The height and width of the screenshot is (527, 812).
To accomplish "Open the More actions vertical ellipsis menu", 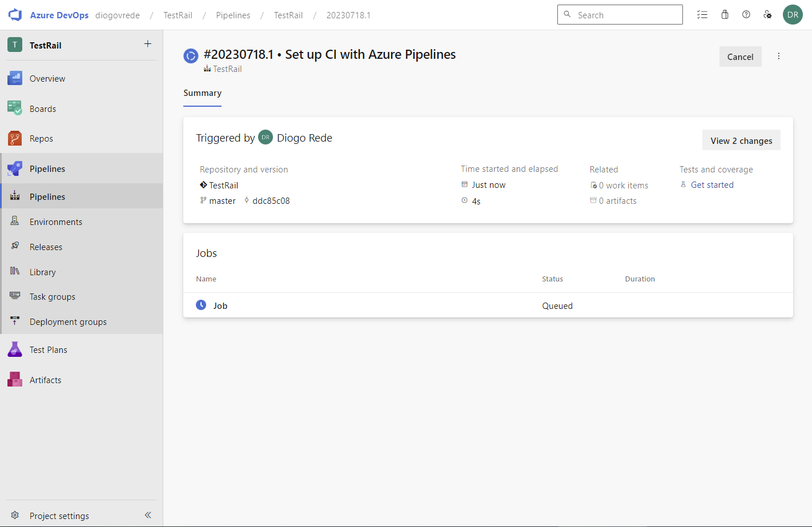I will point(778,57).
